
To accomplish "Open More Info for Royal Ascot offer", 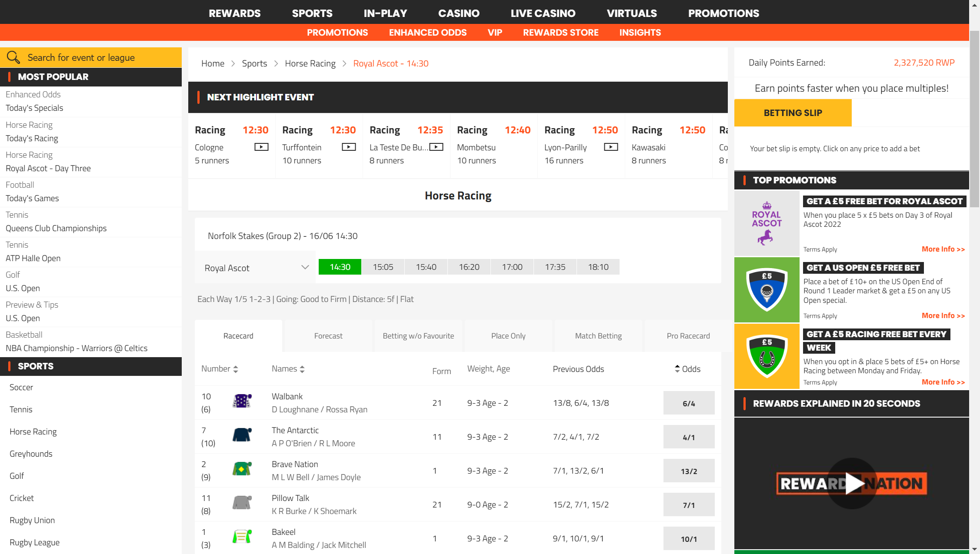I will point(943,249).
